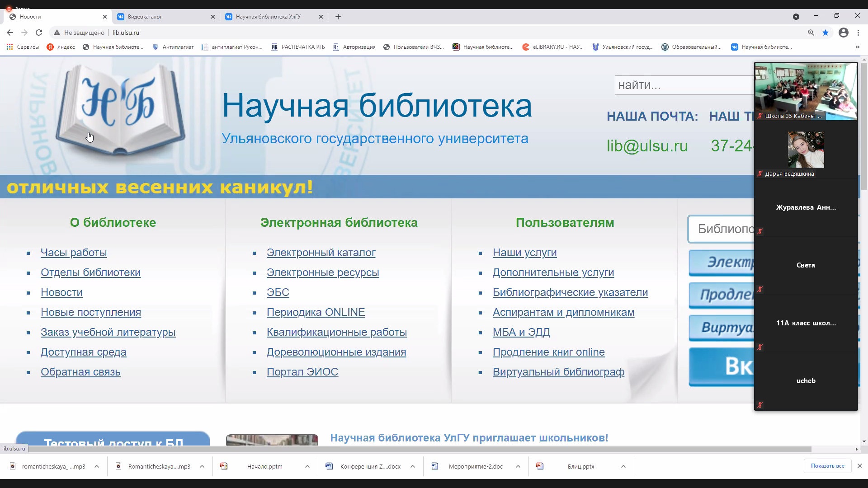
Task: Open tab search dropdown arrow
Action: pyautogui.click(x=796, y=17)
